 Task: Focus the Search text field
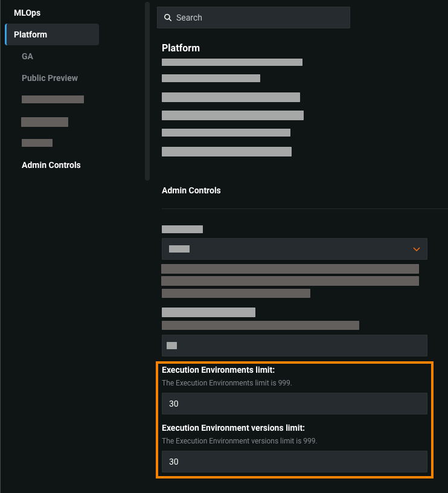(x=260, y=18)
